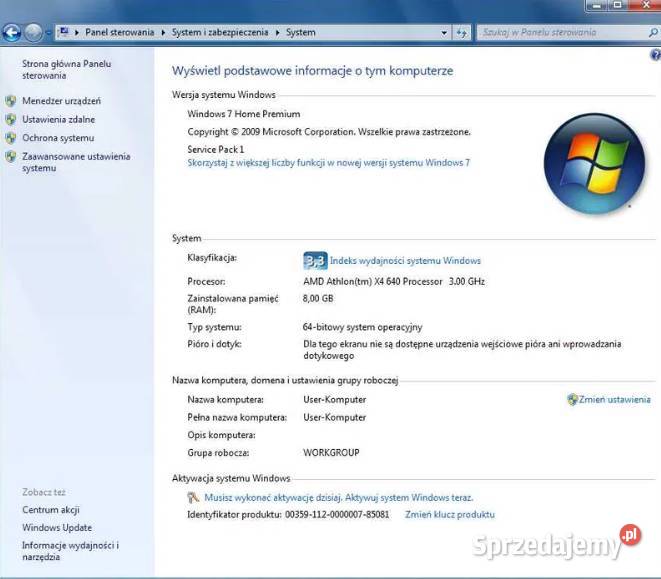
Task: Click the Control Panel icon in address bar
Action: coord(64,32)
